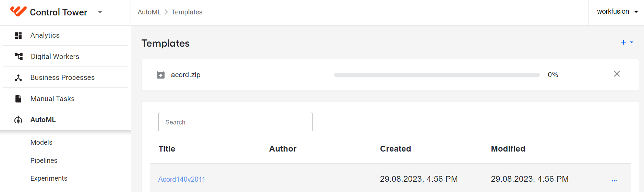Viewport: 644px width, 192px height.
Task: Click the AutoML breadcrumb link
Action: point(149,12)
